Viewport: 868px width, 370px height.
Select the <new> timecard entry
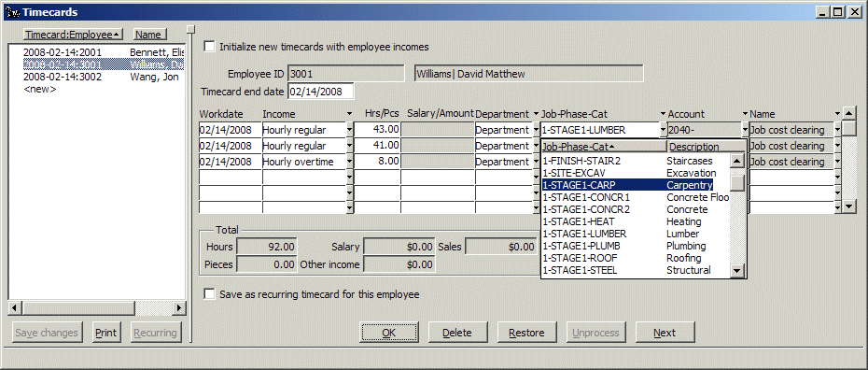pos(40,89)
